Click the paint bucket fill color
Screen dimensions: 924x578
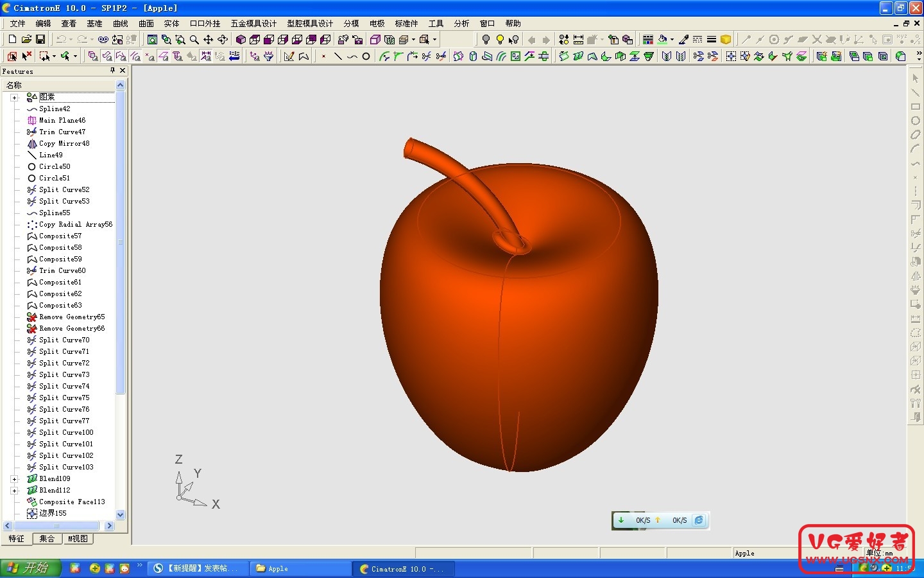pyautogui.click(x=662, y=40)
